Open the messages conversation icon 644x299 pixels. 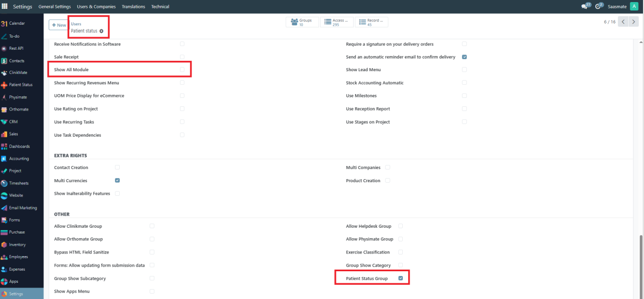pyautogui.click(x=584, y=6)
